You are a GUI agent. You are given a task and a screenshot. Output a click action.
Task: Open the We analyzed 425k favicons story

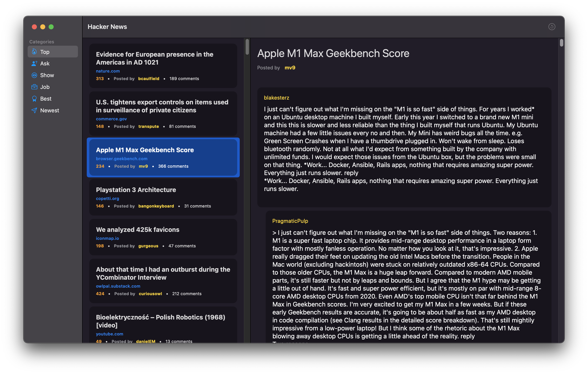[137, 230]
